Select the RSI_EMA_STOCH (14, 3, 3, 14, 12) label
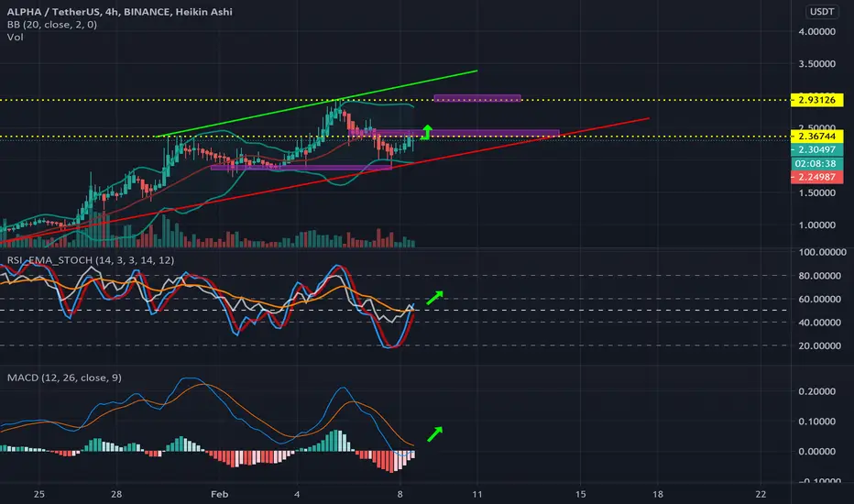 91,260
